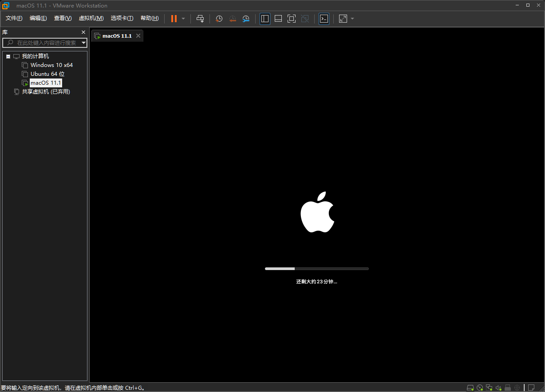Click the VMware Workstation title bar app icon

coord(6,6)
